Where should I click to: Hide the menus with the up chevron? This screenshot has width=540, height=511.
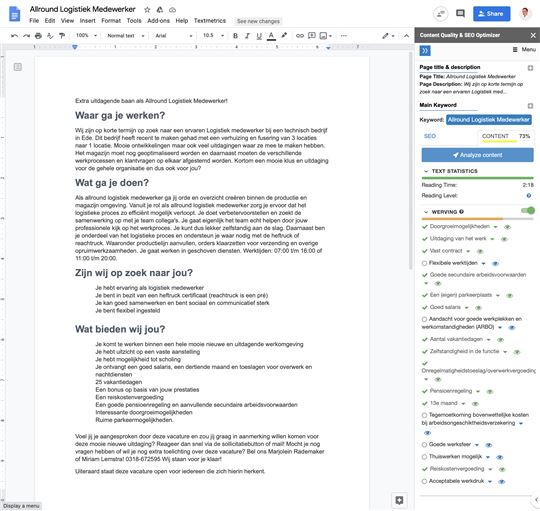click(x=406, y=35)
